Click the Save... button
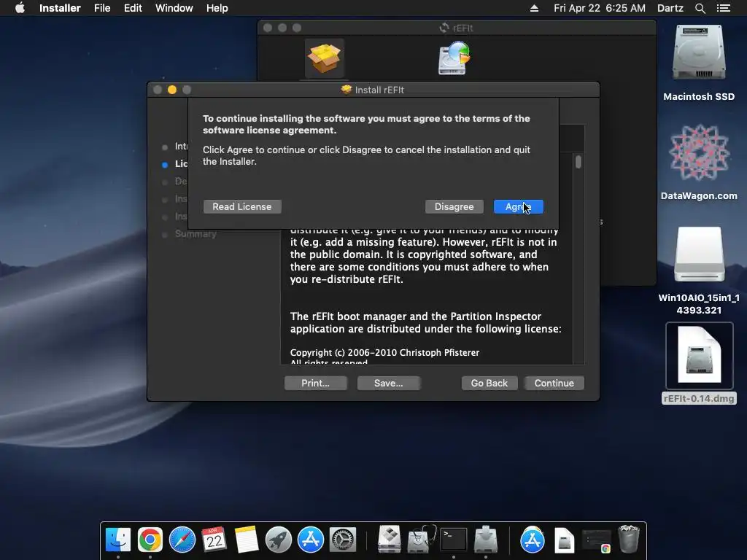 pyautogui.click(x=388, y=383)
